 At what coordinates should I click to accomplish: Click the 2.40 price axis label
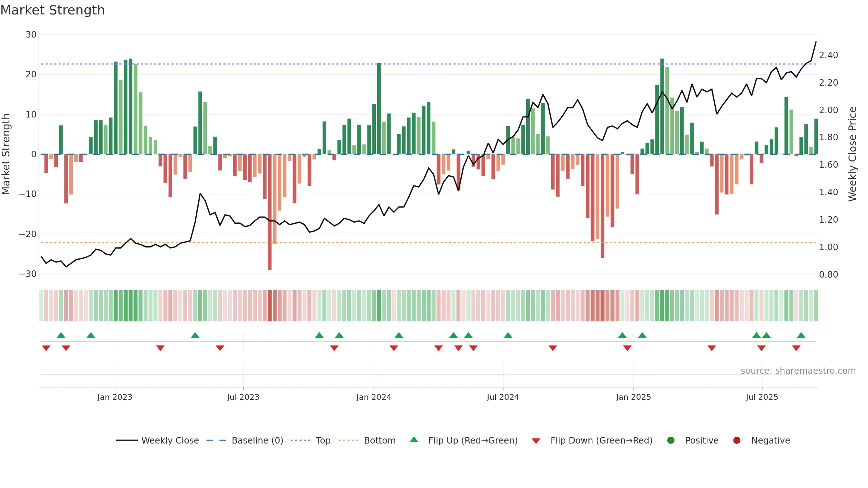click(829, 55)
